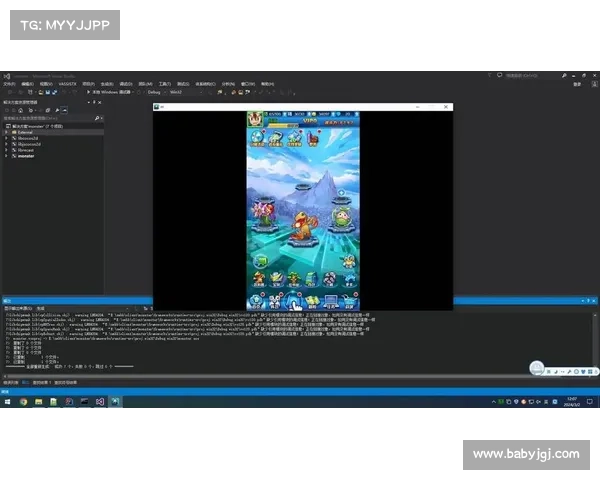Open the taskbar notification center icon
The width and height of the screenshot is (600, 480).
pos(590,402)
